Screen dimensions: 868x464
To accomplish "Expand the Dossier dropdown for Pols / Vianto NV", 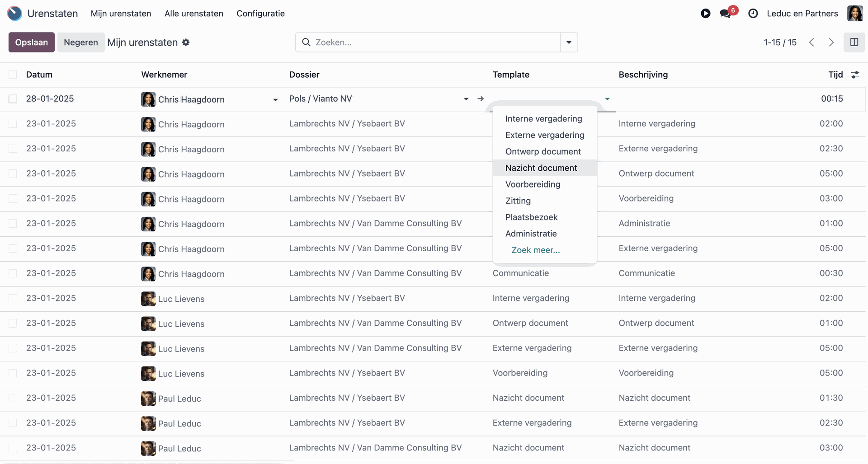I will pos(466,99).
